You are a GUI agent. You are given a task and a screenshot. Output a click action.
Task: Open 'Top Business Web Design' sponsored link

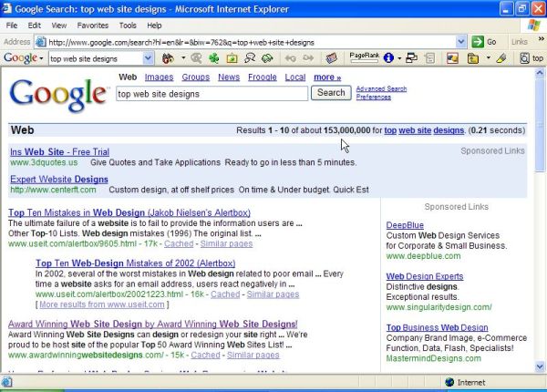(x=437, y=328)
